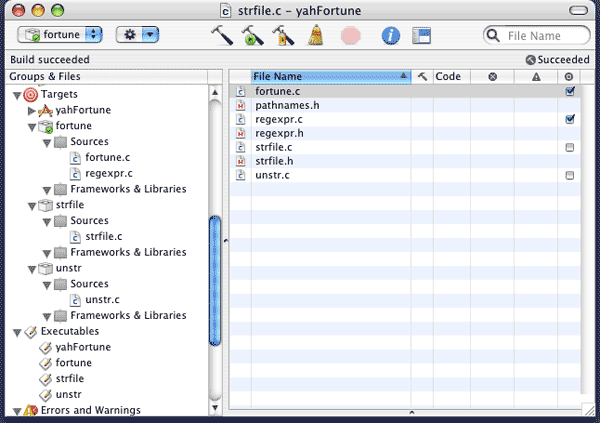600x423 pixels.
Task: Collapse the Targets group
Action: click(17, 95)
